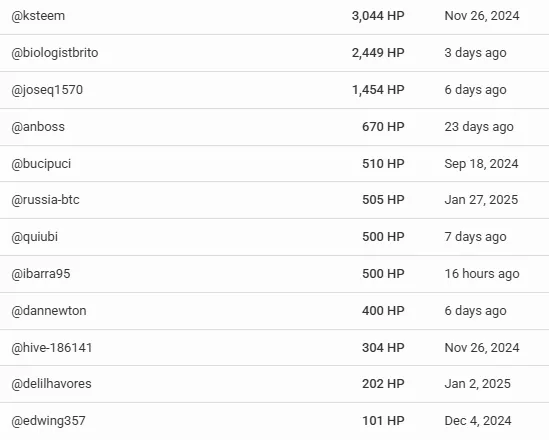Viewport: 549px width, 440px height.
Task: Select the Sep 18, 2024 date cell
Action: (x=481, y=164)
